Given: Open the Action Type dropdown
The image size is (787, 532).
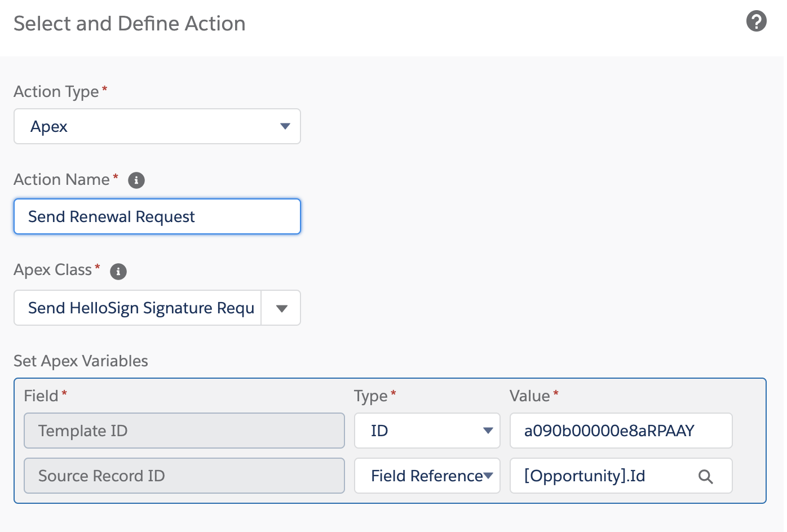Looking at the screenshot, I should (157, 126).
